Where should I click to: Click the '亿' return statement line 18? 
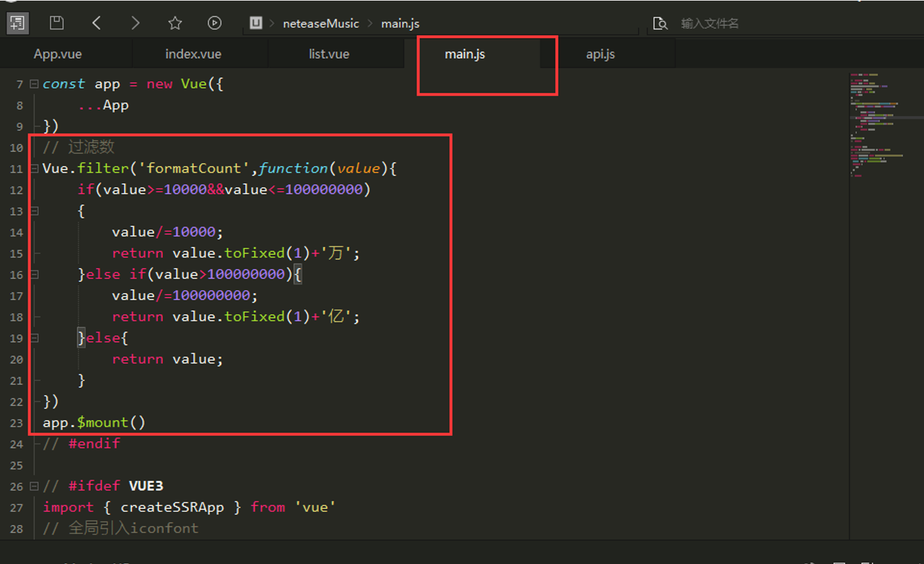tap(236, 316)
